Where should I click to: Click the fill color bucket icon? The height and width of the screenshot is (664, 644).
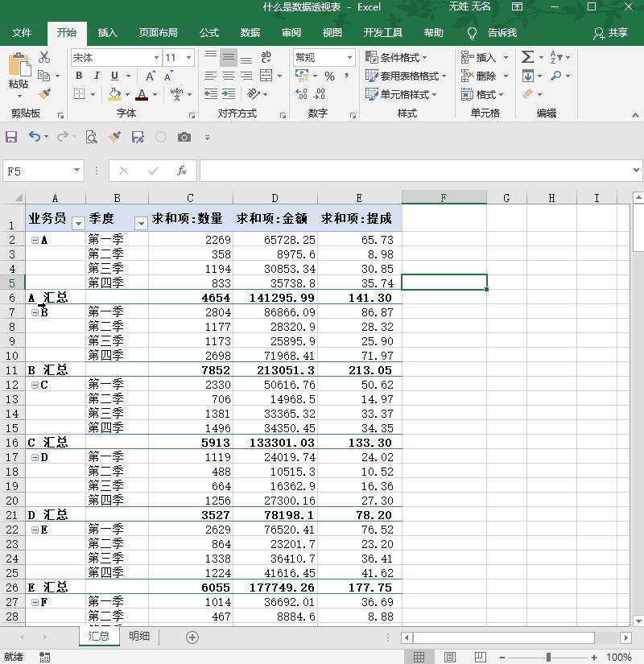114,93
